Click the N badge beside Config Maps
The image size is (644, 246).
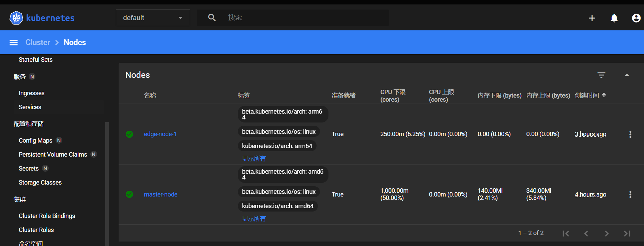point(59,141)
